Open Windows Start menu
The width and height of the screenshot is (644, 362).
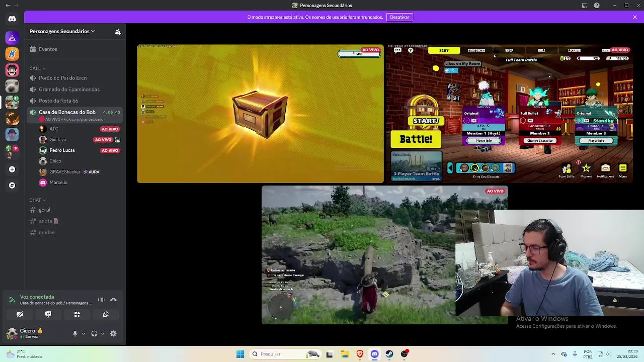pyautogui.click(x=240, y=354)
